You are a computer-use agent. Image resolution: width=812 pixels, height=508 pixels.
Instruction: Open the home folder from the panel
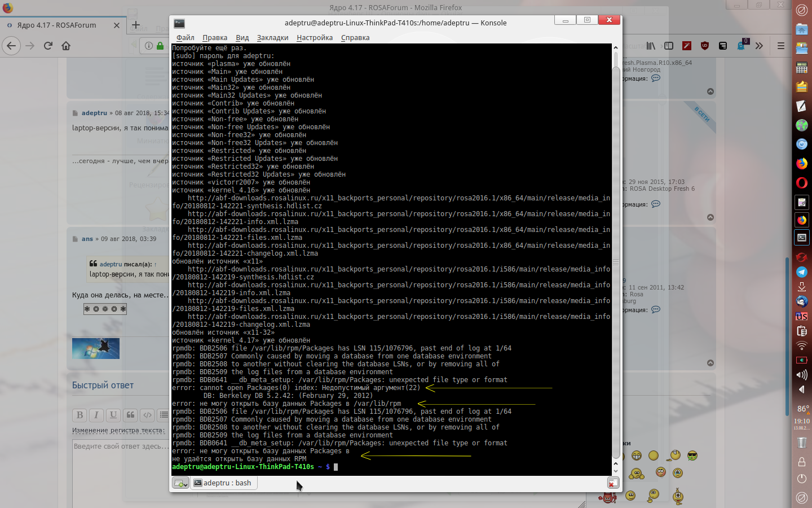pyautogui.click(x=801, y=29)
